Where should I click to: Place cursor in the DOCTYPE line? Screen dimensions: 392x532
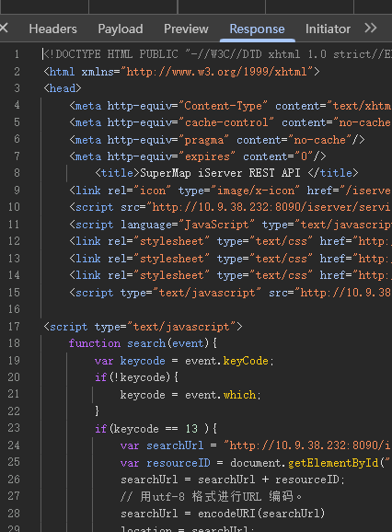point(216,54)
